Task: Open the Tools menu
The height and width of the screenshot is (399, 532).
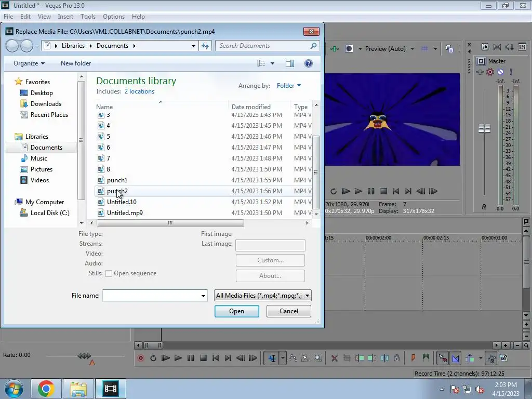Action: [88, 16]
